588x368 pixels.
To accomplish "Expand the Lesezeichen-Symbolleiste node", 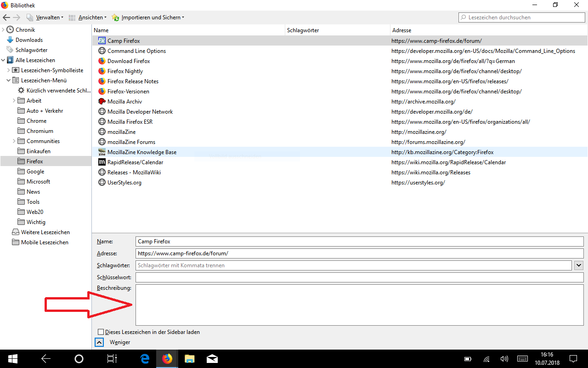I will 9,70.
